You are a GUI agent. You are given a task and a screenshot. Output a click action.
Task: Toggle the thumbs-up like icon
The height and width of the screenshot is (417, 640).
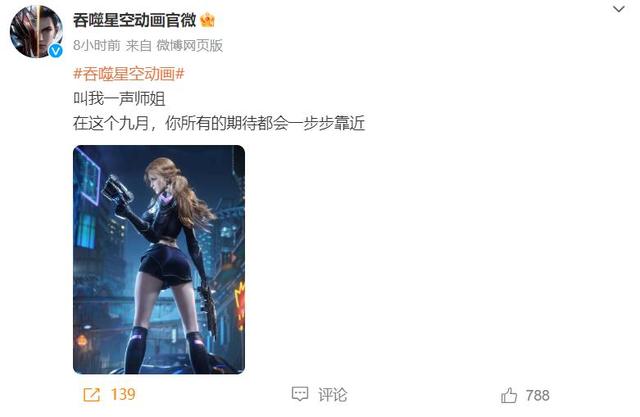pyautogui.click(x=509, y=395)
